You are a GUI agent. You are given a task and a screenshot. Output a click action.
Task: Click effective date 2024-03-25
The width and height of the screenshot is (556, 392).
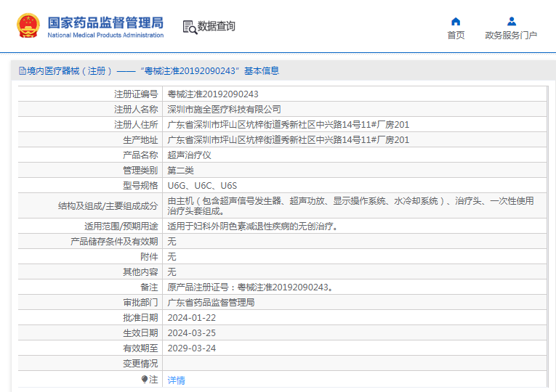[x=191, y=333]
